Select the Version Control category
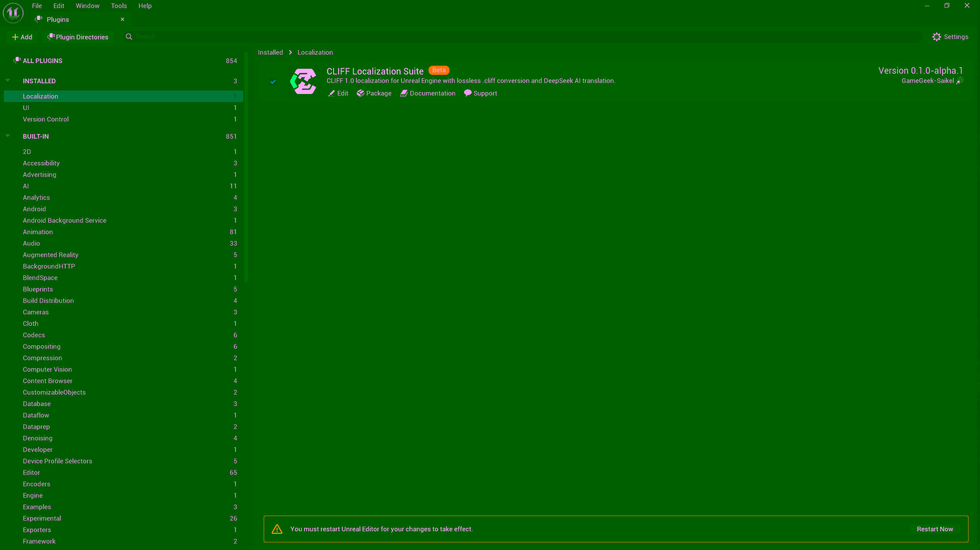Image resolution: width=980 pixels, height=550 pixels. (x=123, y=119)
